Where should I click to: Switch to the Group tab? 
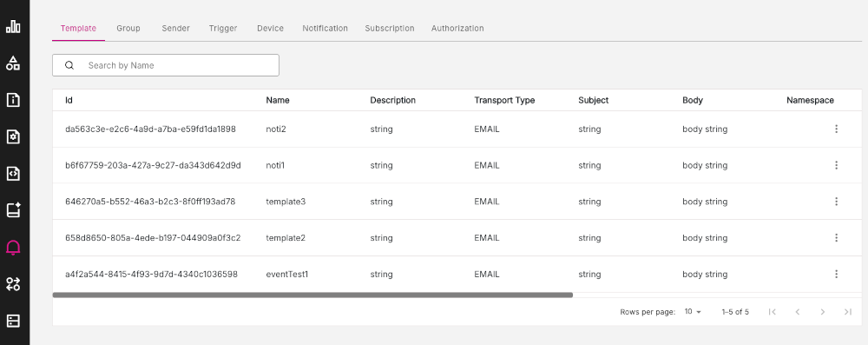click(x=128, y=29)
